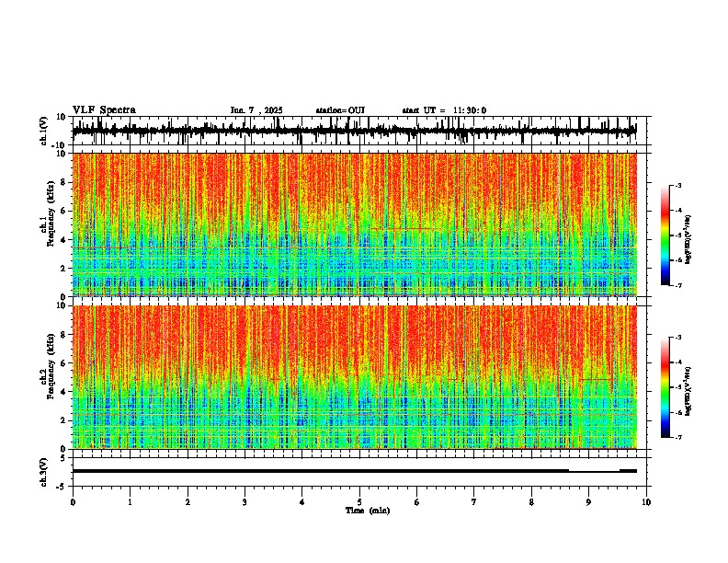Click the time axis tick label '1'

click(x=130, y=502)
